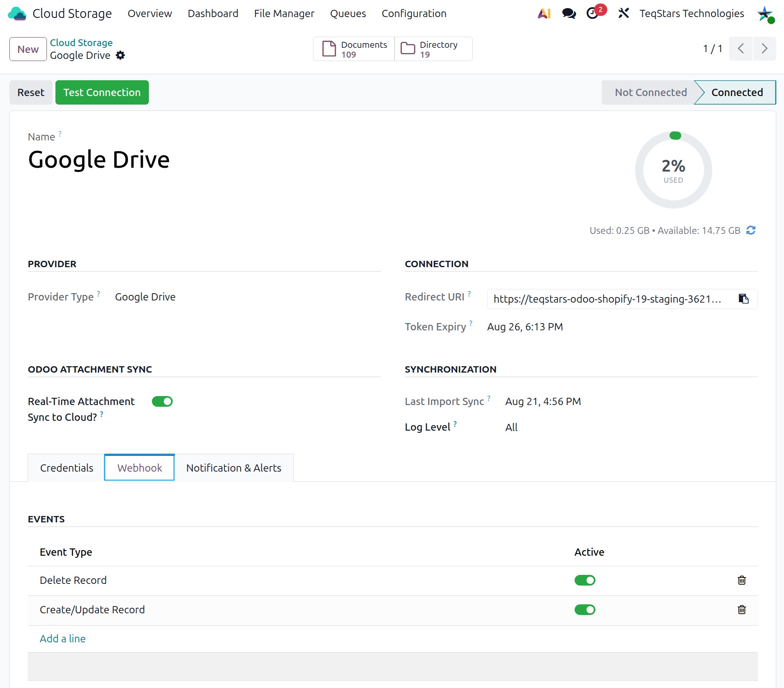Delete the Create/Update Record event row
The height and width of the screenshot is (688, 784).
(742, 610)
